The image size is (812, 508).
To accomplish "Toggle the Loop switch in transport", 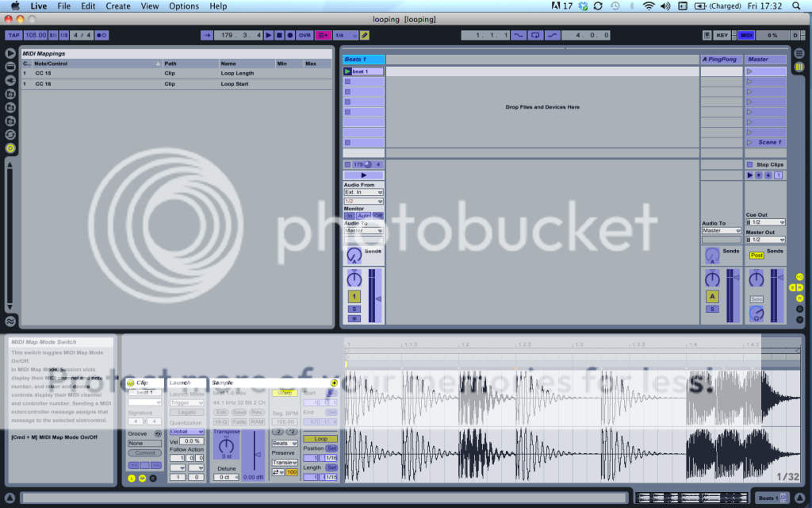I will click(535, 35).
